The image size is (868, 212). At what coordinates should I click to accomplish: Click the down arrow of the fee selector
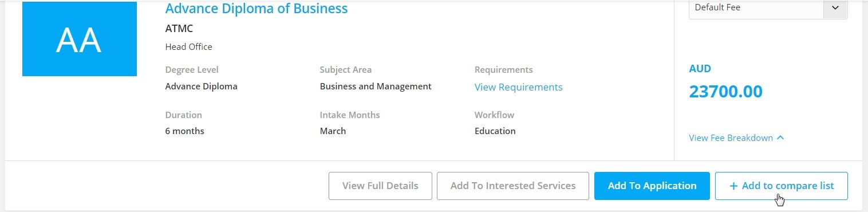click(x=835, y=8)
